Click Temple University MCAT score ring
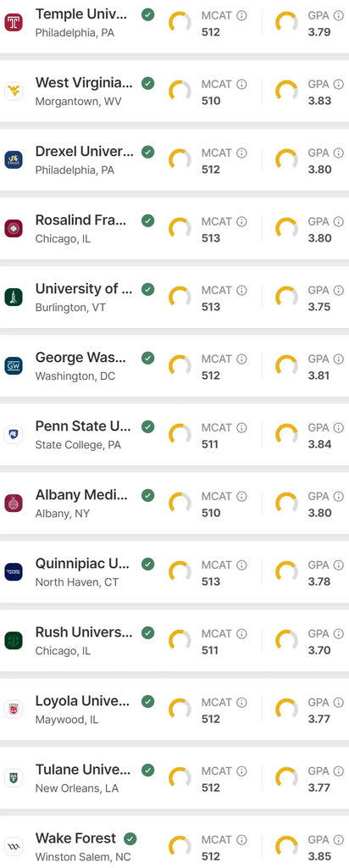Viewport: 349px width, 868px height. [x=180, y=23]
